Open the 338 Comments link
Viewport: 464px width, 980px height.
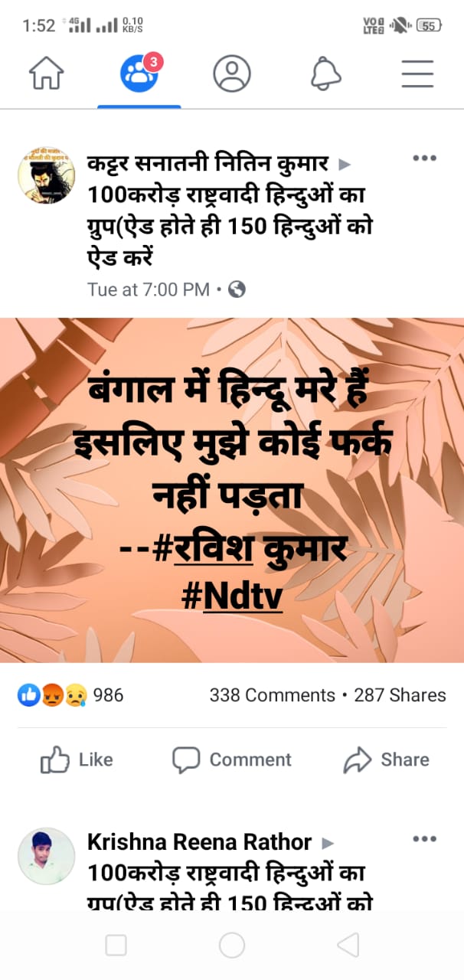(273, 695)
